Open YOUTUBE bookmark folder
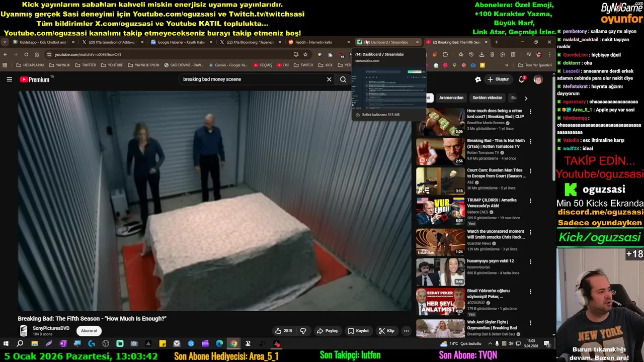 click(112, 65)
